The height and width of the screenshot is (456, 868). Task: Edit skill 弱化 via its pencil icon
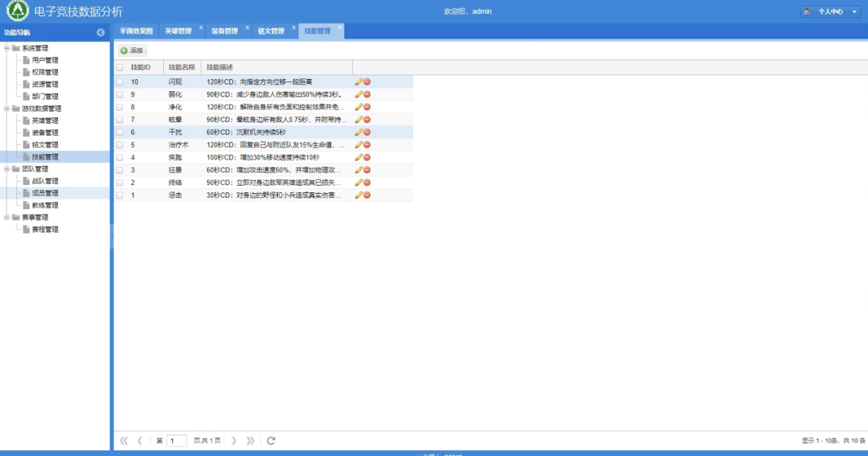coord(359,95)
